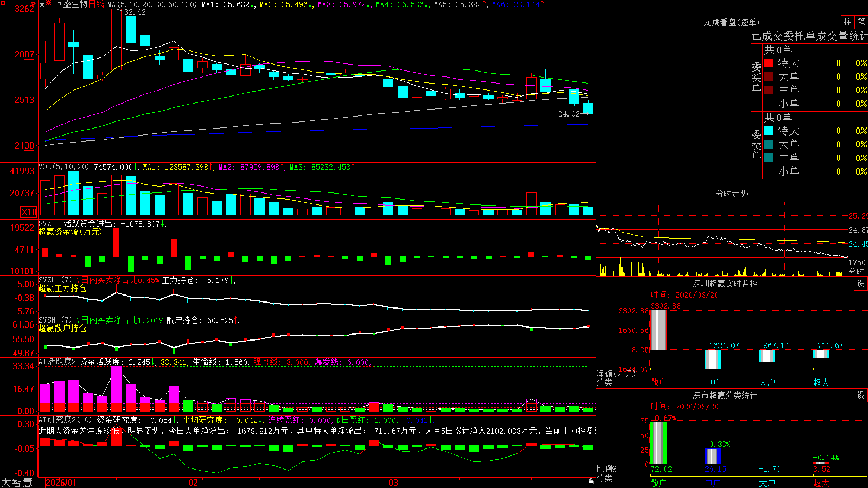Click the 03 month timeline marker
This screenshot has height=488, width=868.
point(393,483)
